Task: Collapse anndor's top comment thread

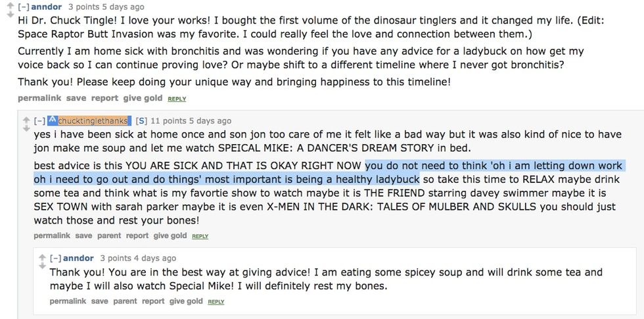Action: pyautogui.click(x=24, y=7)
